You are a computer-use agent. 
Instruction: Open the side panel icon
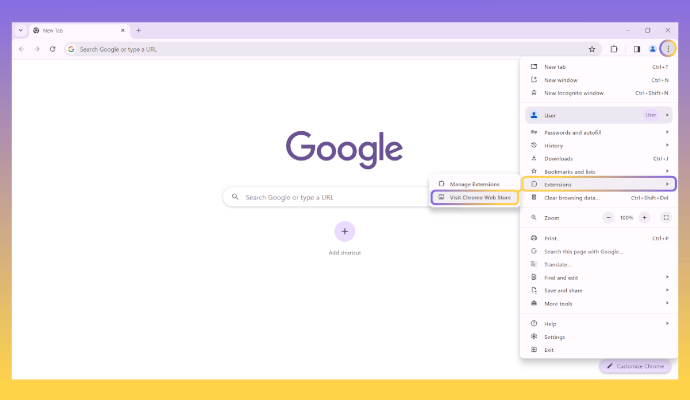tap(636, 48)
